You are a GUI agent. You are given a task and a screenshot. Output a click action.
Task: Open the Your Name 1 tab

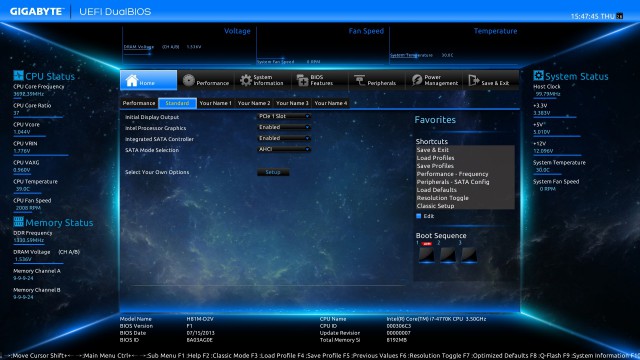216,103
